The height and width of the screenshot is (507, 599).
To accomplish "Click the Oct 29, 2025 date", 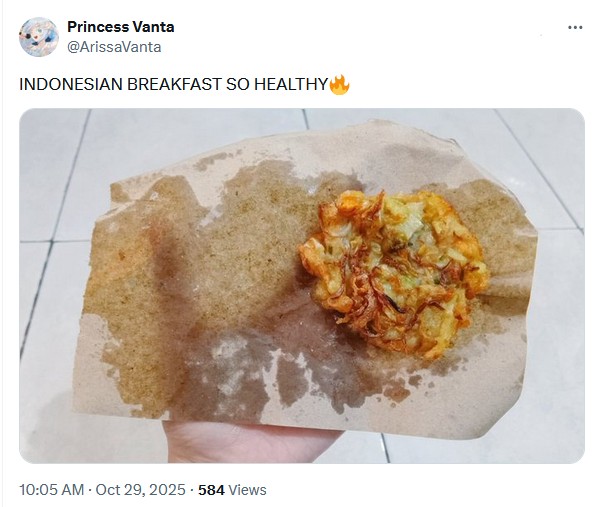I will tap(140, 490).
